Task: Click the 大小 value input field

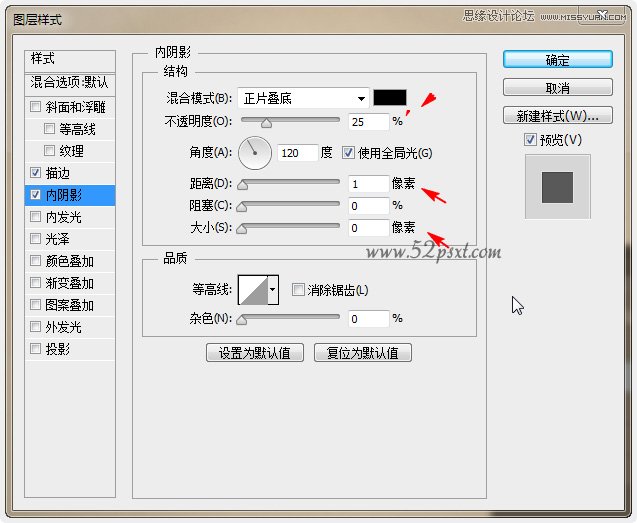Action: [x=368, y=228]
